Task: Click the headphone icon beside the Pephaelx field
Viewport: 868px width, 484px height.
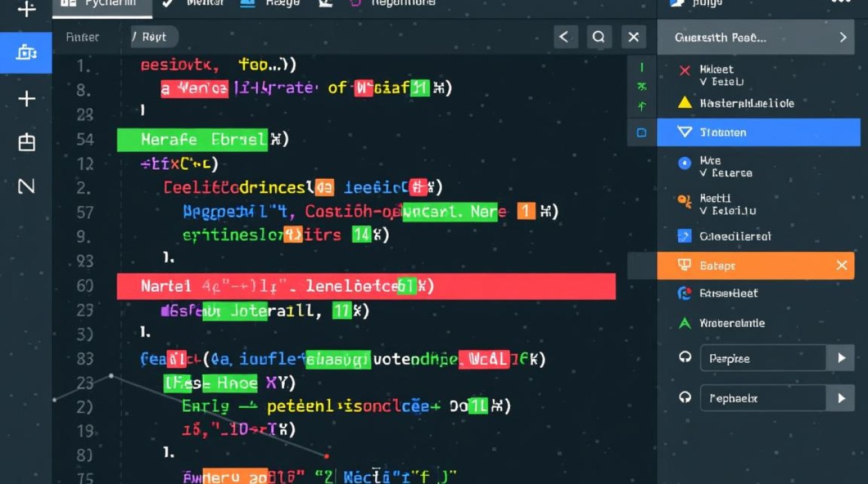Action: pyautogui.click(x=685, y=398)
